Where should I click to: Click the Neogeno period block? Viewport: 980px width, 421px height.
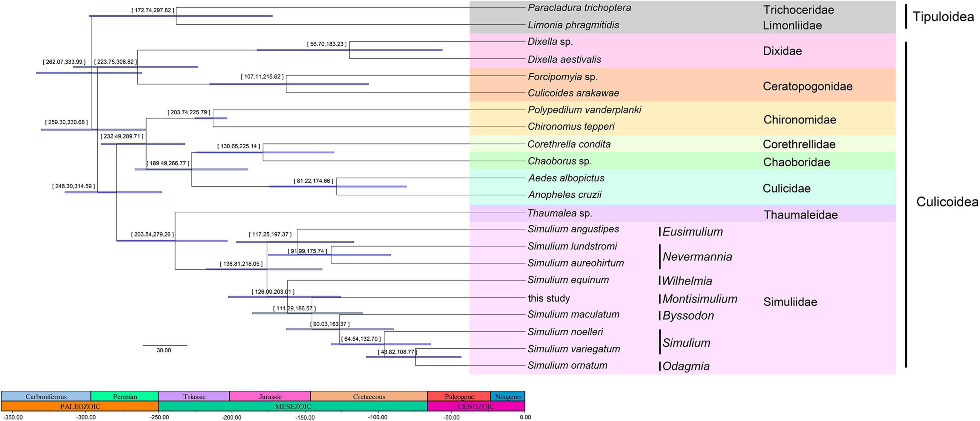[x=508, y=396]
